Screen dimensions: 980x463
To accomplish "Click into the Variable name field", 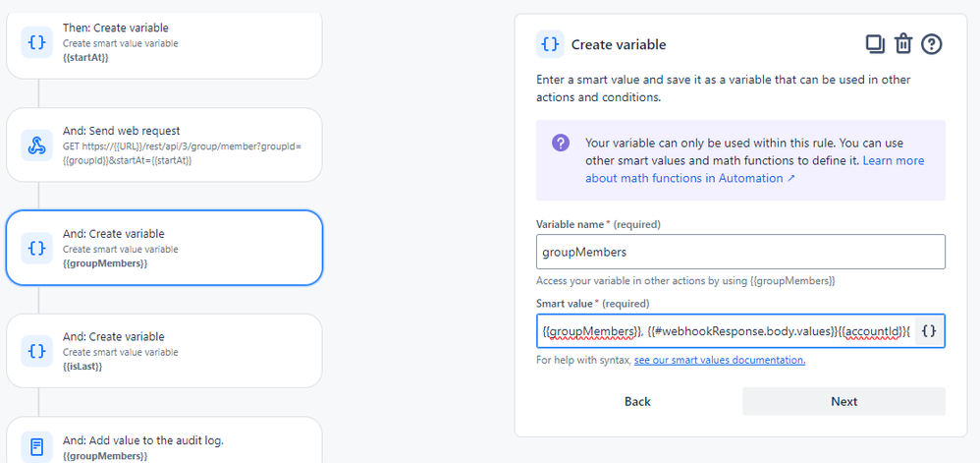I will coord(740,253).
